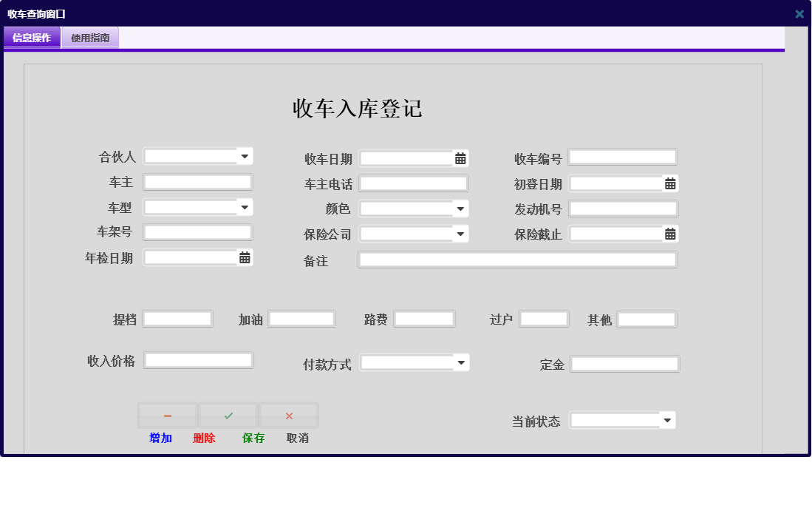Click the 收入价格 price input field
The width and height of the screenshot is (812, 508).
tap(197, 359)
